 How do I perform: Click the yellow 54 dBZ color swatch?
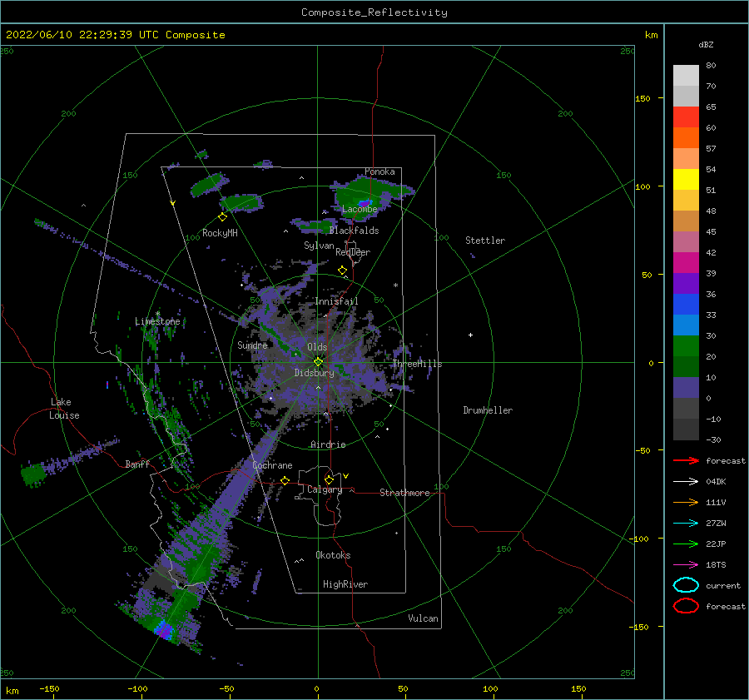point(686,179)
